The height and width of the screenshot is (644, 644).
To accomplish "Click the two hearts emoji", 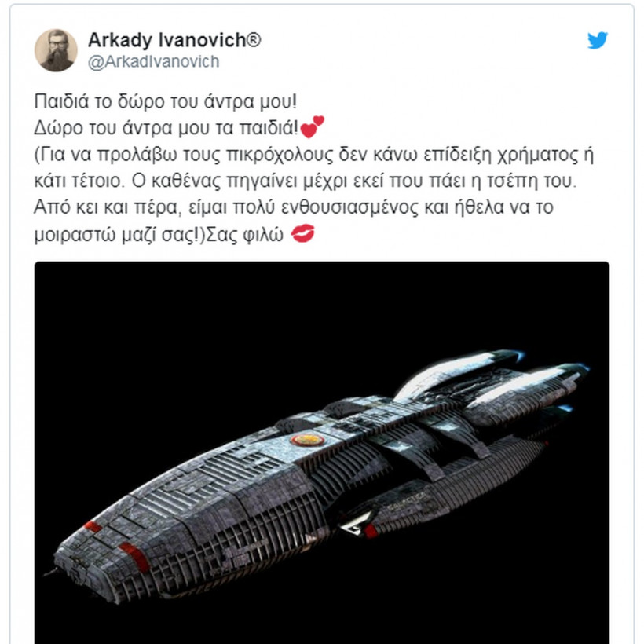I will [x=312, y=126].
